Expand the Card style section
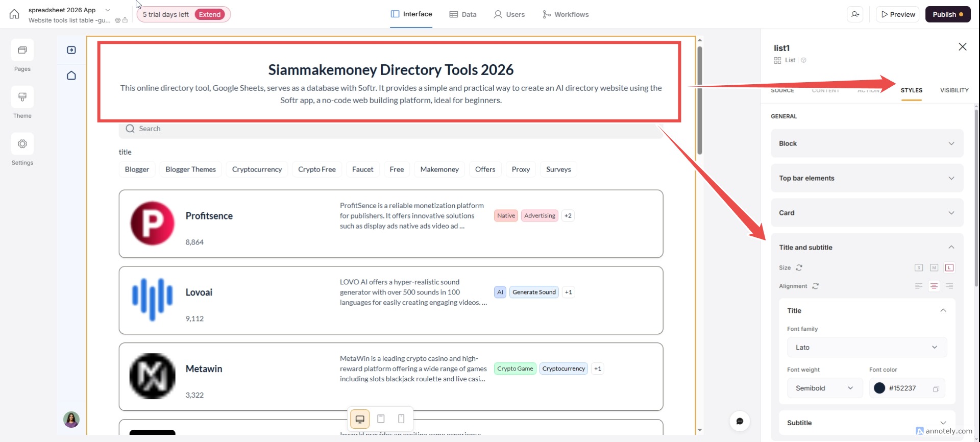Viewport: 980px width, 442px height. pos(867,213)
